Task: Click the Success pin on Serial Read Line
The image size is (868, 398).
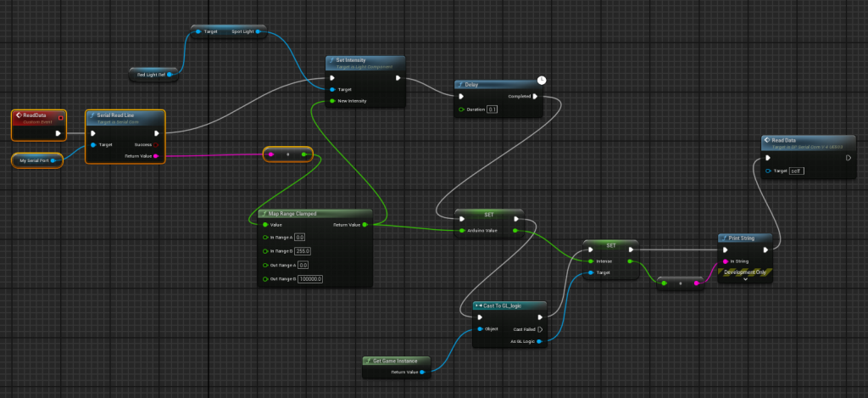Action: point(156,144)
